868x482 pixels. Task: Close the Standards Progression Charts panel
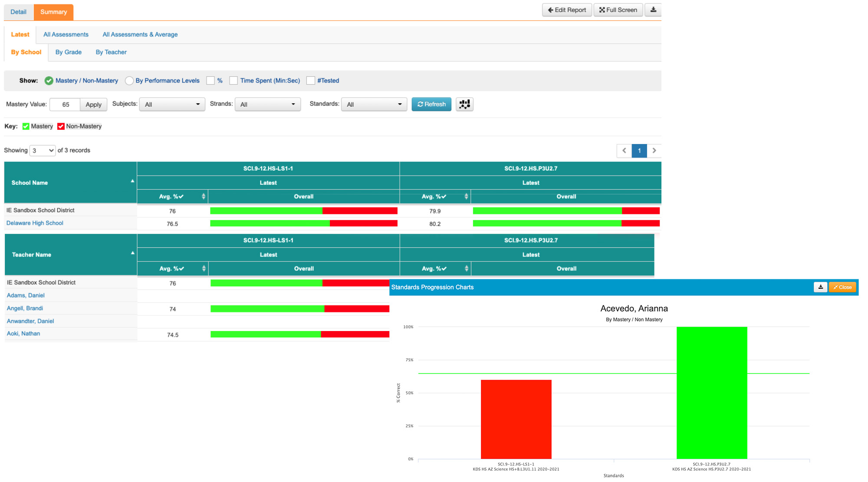tap(842, 287)
